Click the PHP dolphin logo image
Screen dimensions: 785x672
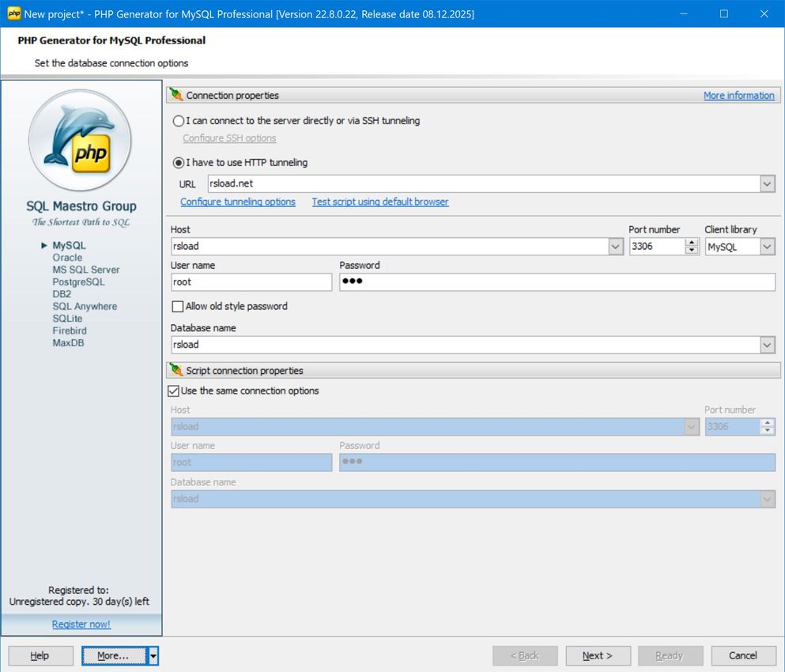point(81,140)
